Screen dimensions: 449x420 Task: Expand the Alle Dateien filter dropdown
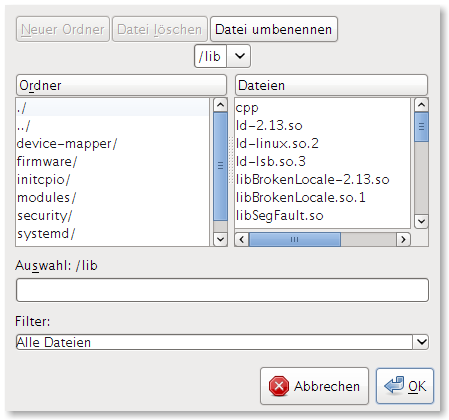[421, 342]
